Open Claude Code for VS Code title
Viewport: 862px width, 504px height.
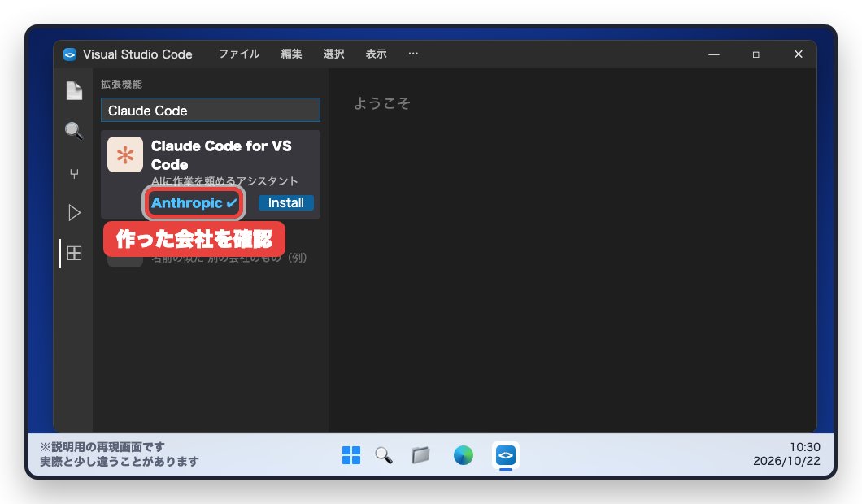(221, 155)
